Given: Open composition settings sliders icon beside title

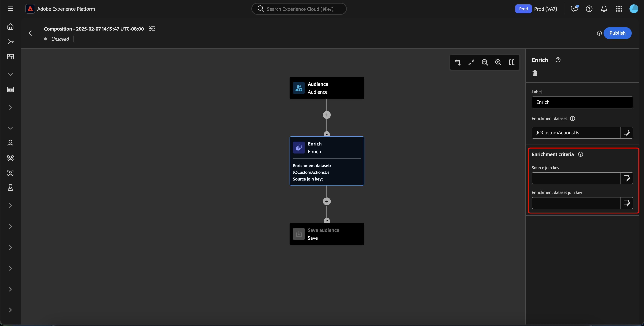Looking at the screenshot, I should coord(152,29).
